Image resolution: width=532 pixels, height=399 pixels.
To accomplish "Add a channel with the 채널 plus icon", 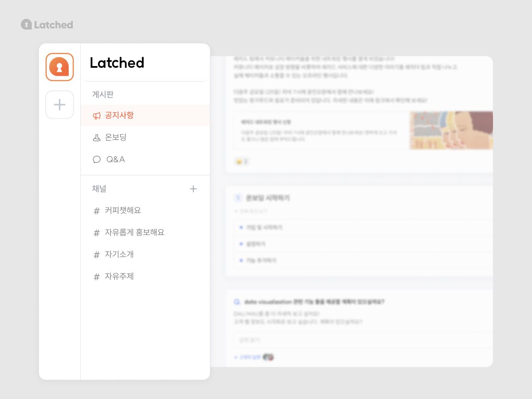I will [193, 189].
